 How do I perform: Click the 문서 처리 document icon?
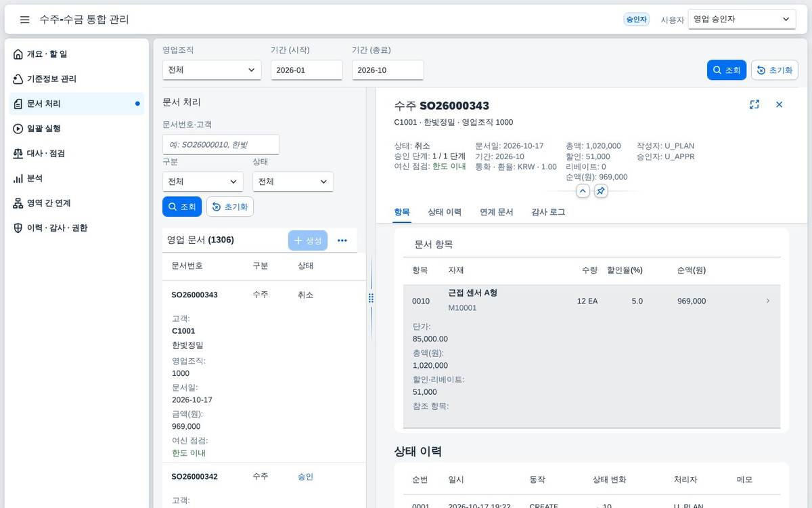[18, 104]
